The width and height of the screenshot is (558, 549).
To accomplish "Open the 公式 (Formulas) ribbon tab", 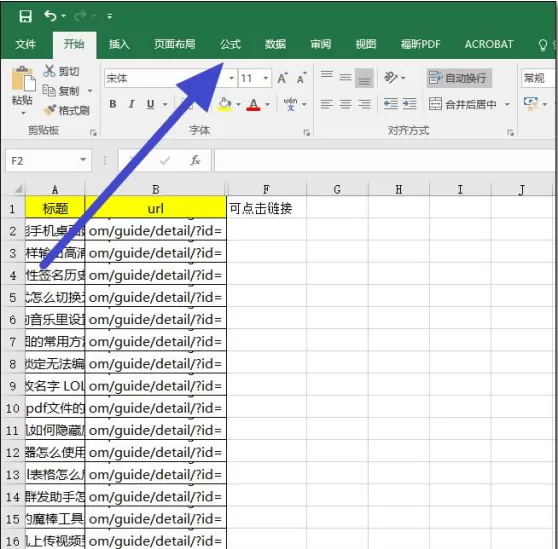I will pyautogui.click(x=230, y=44).
